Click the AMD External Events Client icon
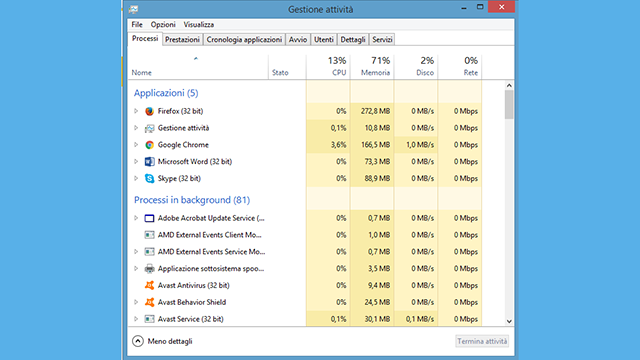The image size is (640, 360). coord(149,235)
